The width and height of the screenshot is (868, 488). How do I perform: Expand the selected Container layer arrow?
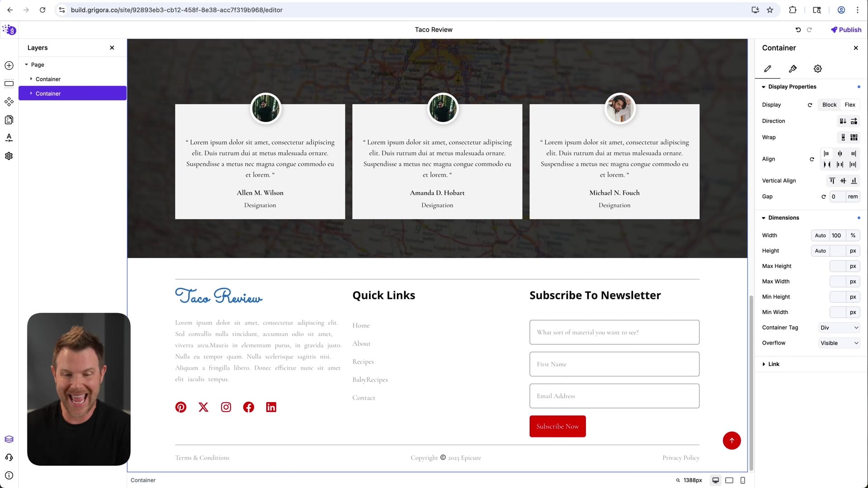[31, 94]
